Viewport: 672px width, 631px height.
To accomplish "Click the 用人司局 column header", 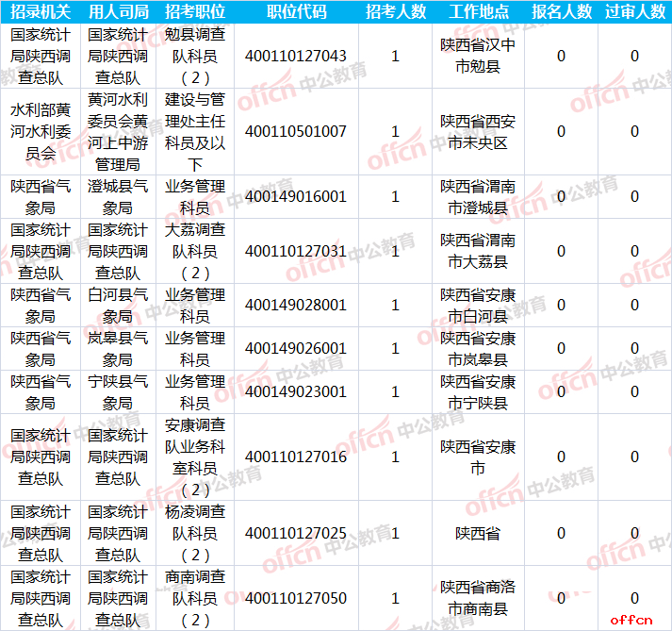I will [118, 12].
